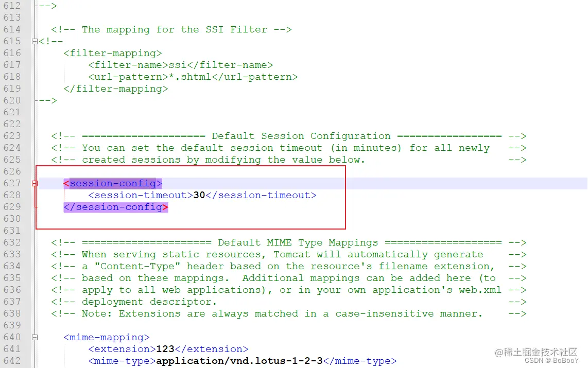Click line number 642 in the margin
The image size is (588, 368).
[12, 361]
